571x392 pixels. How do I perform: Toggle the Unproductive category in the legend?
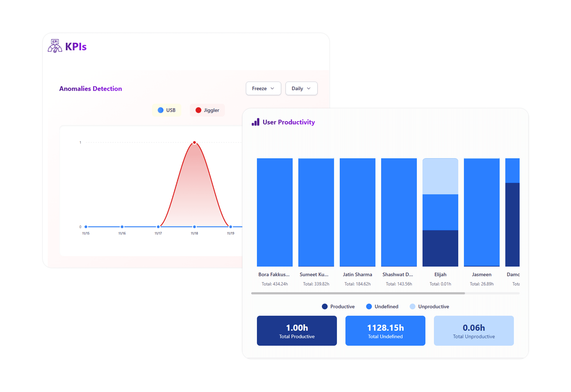pyautogui.click(x=429, y=306)
